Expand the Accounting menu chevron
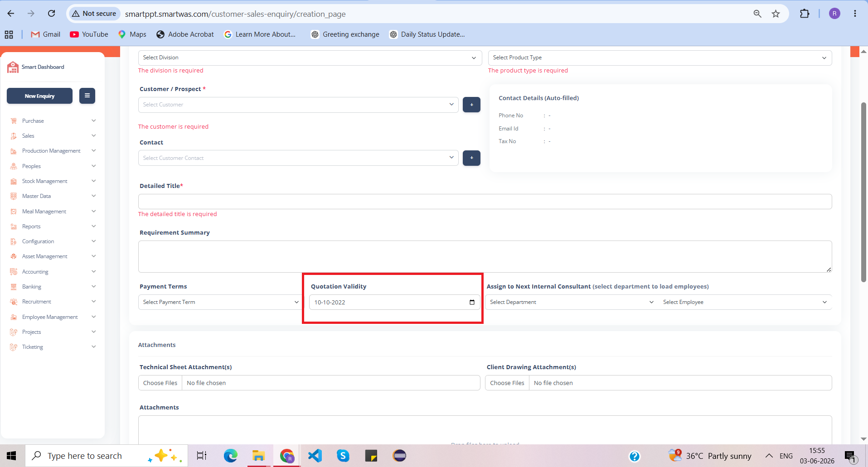868x467 pixels. coord(93,271)
